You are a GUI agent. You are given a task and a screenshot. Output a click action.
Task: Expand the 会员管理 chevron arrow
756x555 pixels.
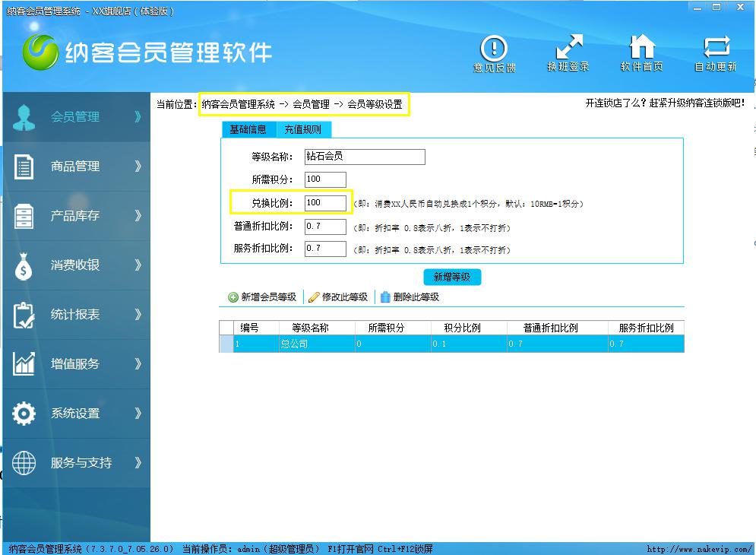click(x=138, y=117)
